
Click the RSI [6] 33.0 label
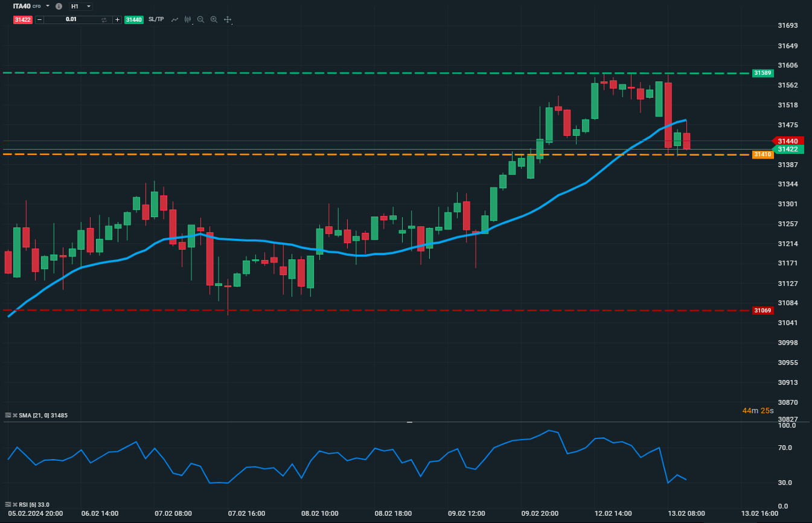coord(34,504)
